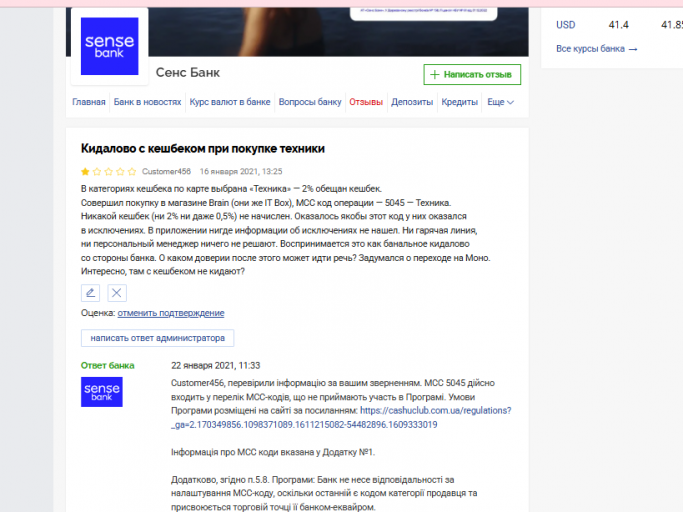Click the Ответ банка label
Viewport: 683px width, 512px height.
108,366
